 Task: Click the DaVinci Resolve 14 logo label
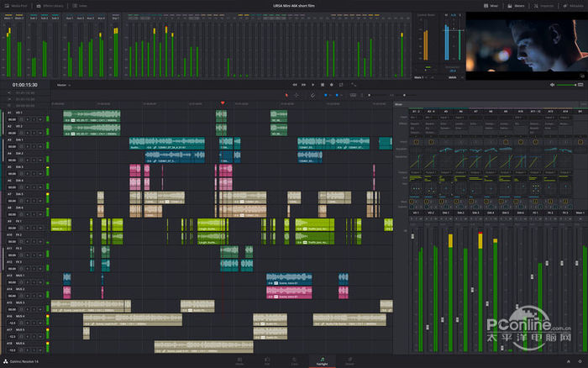pos(24,361)
